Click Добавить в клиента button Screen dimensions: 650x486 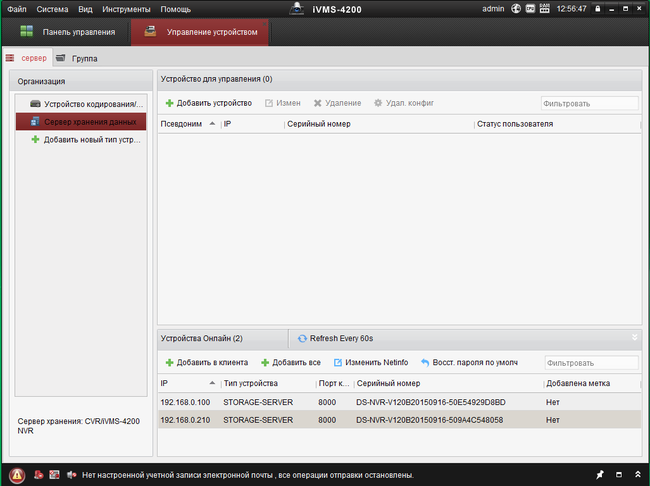(x=207, y=362)
